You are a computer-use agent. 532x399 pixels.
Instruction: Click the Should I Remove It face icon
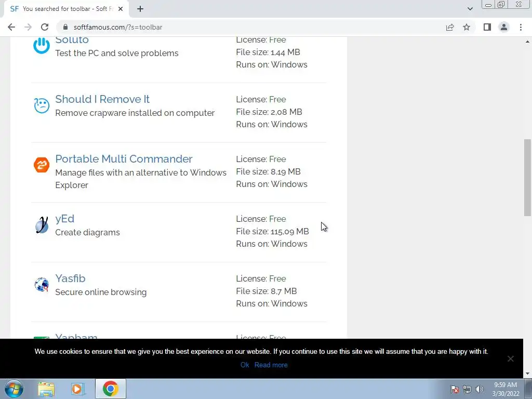(42, 105)
